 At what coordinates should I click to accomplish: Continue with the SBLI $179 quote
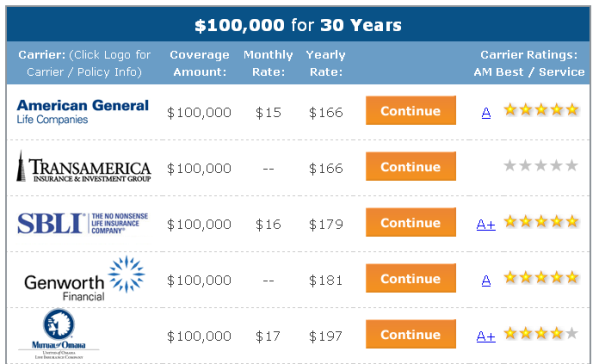pyautogui.click(x=411, y=222)
